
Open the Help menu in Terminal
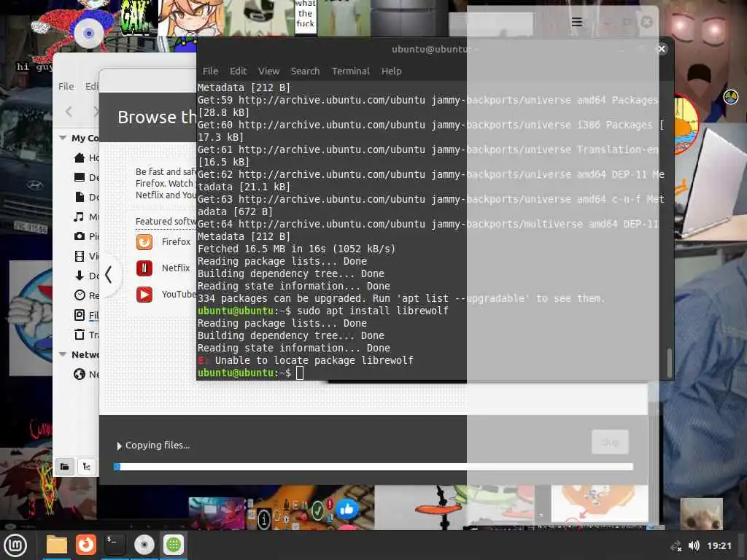click(x=391, y=71)
